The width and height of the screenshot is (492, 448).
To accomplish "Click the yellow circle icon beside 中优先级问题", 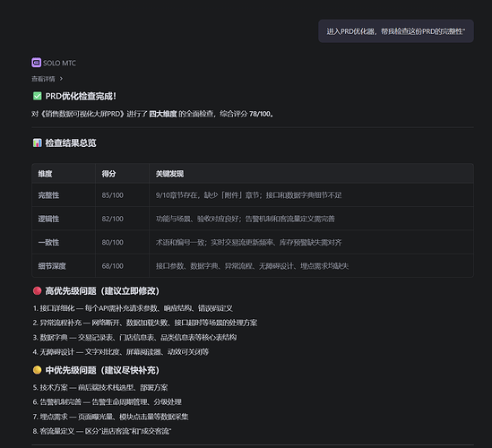I will tap(38, 370).
